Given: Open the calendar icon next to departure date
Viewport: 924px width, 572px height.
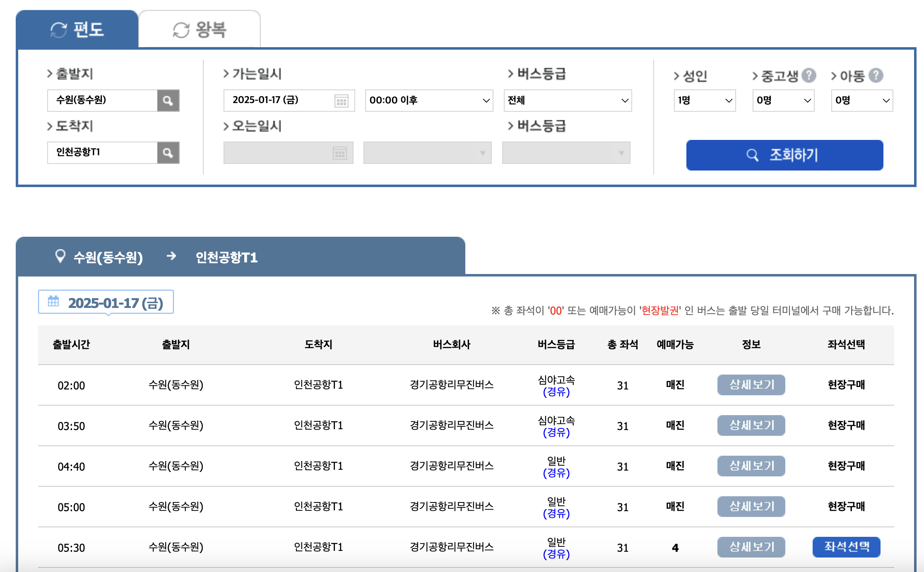Looking at the screenshot, I should (341, 100).
